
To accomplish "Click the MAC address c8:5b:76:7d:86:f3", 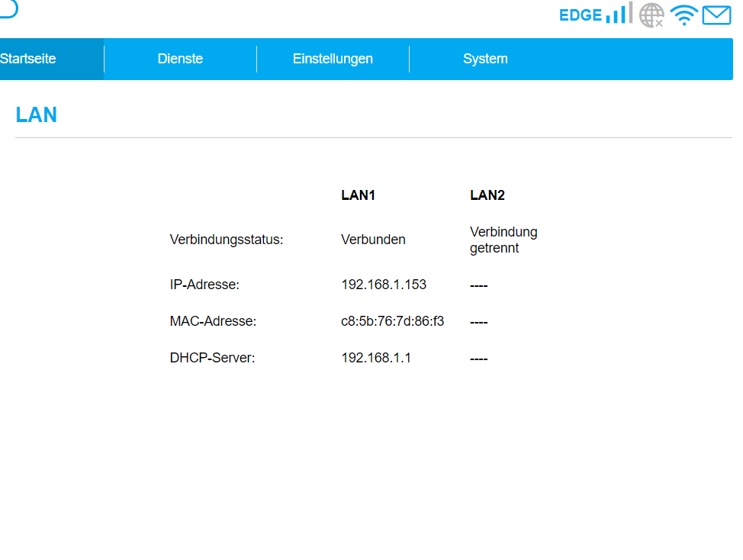I will [392, 321].
